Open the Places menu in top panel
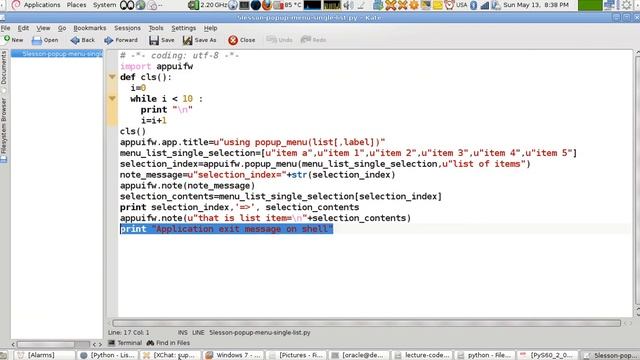 76,5
